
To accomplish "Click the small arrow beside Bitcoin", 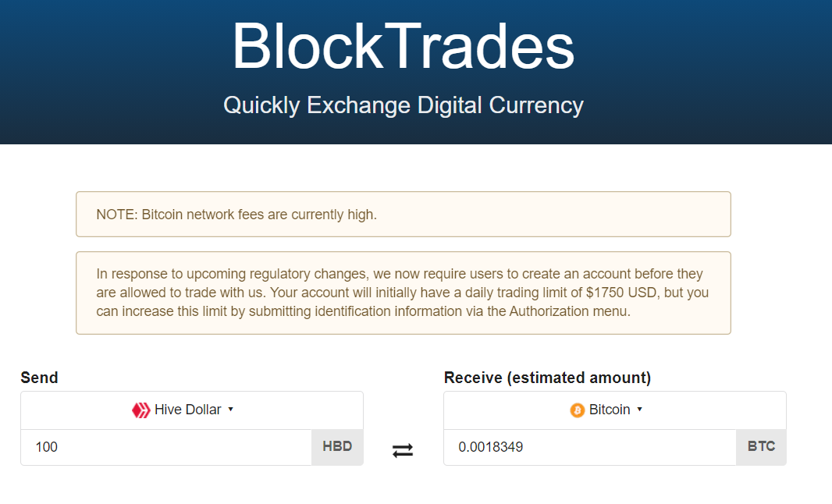I will (639, 410).
